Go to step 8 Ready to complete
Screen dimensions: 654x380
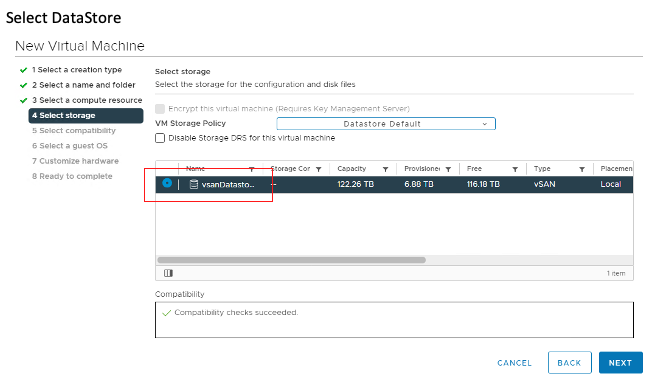72,176
